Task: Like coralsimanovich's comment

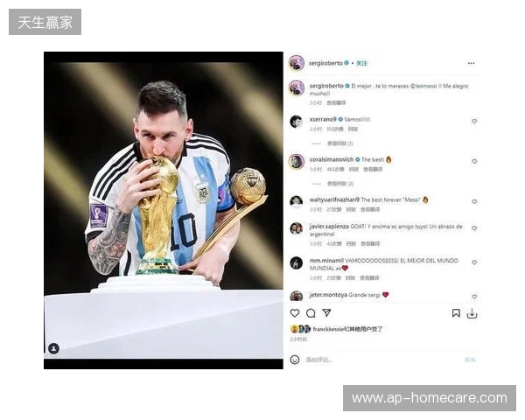Action: pos(474,161)
